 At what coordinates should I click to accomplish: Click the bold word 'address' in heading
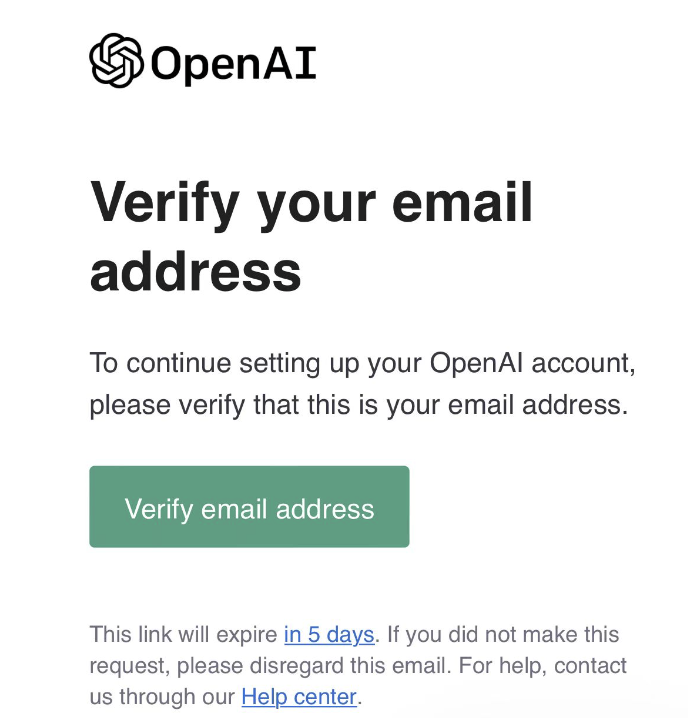pyautogui.click(x=196, y=271)
